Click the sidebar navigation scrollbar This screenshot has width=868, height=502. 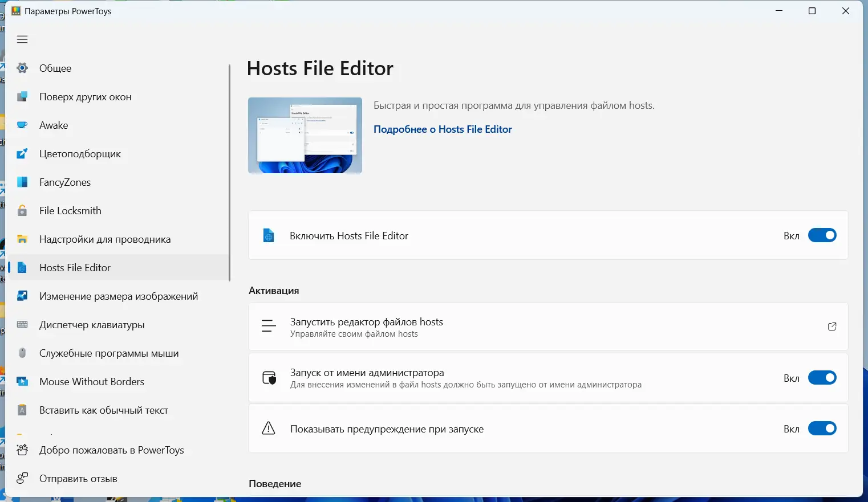(x=229, y=172)
